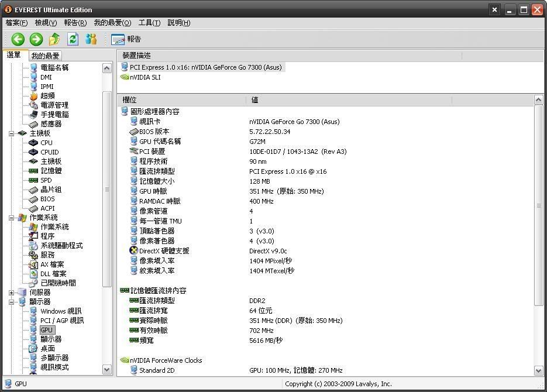
Task: Open the 報告(R) menu
Action: coord(75,23)
